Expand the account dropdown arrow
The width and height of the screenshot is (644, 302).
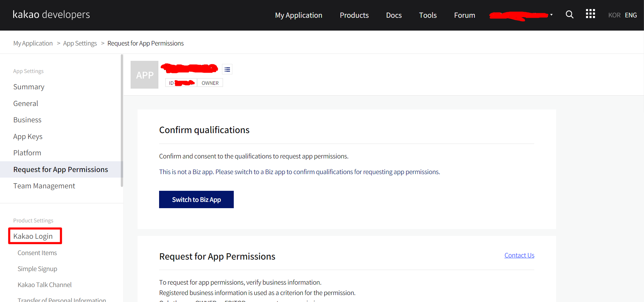tap(551, 15)
